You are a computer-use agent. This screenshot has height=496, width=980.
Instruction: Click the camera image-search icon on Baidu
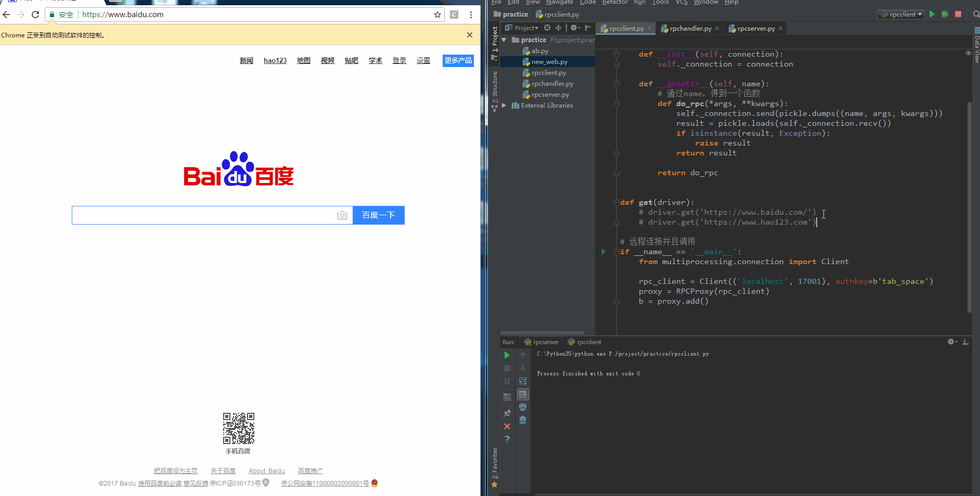pyautogui.click(x=342, y=215)
